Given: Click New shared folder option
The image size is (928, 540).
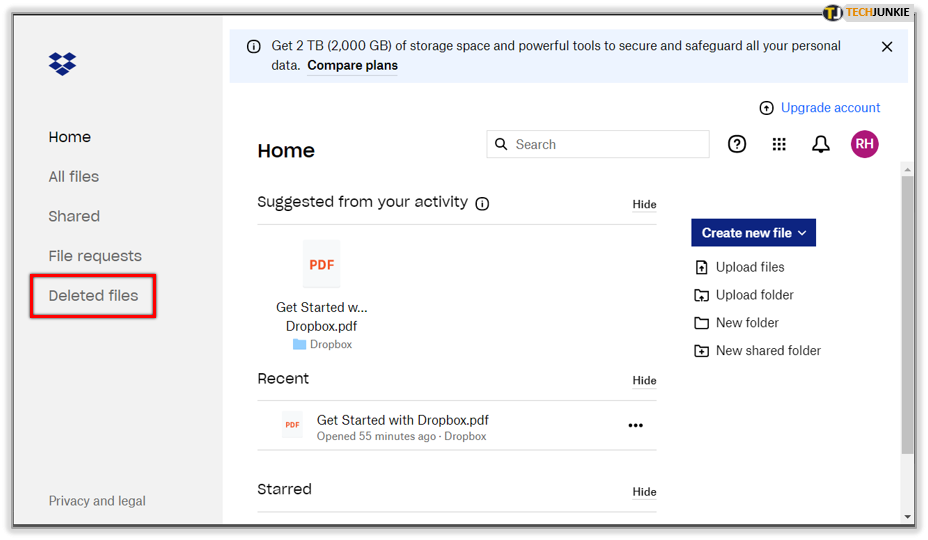Looking at the screenshot, I should (768, 351).
